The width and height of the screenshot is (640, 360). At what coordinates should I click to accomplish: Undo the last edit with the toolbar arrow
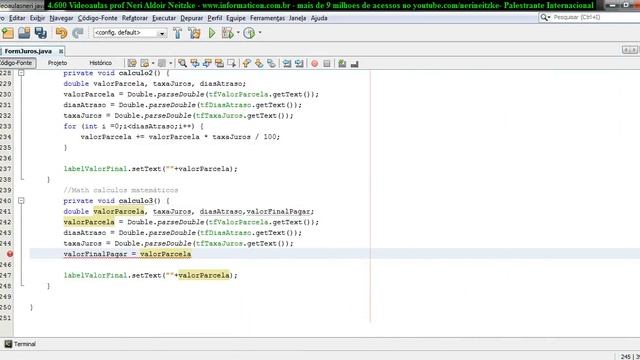[62, 33]
